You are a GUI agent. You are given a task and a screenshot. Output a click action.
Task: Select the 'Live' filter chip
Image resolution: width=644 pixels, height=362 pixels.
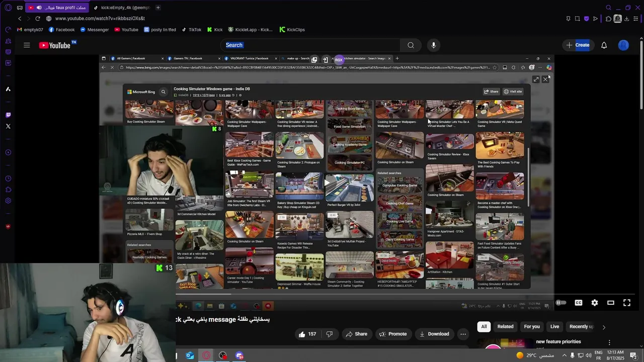(x=555, y=327)
